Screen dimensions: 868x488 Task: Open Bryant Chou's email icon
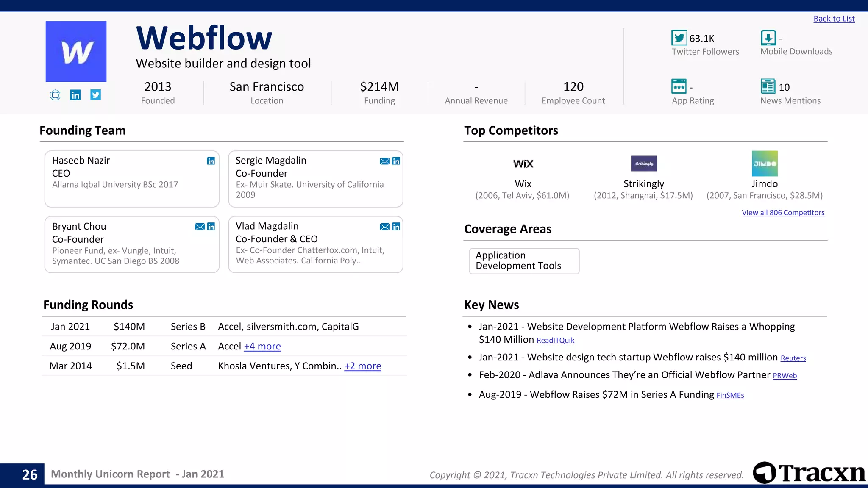[200, 227]
